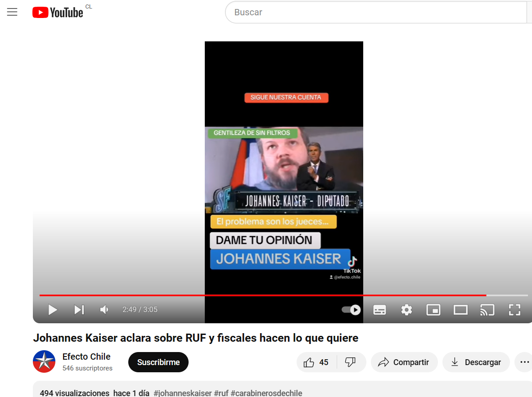Image resolution: width=532 pixels, height=397 pixels.
Task: Mute the video volume
Action: point(104,309)
